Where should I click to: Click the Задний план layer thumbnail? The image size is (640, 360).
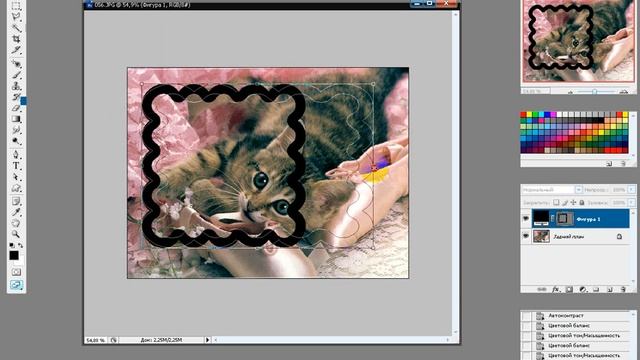pyautogui.click(x=541, y=236)
